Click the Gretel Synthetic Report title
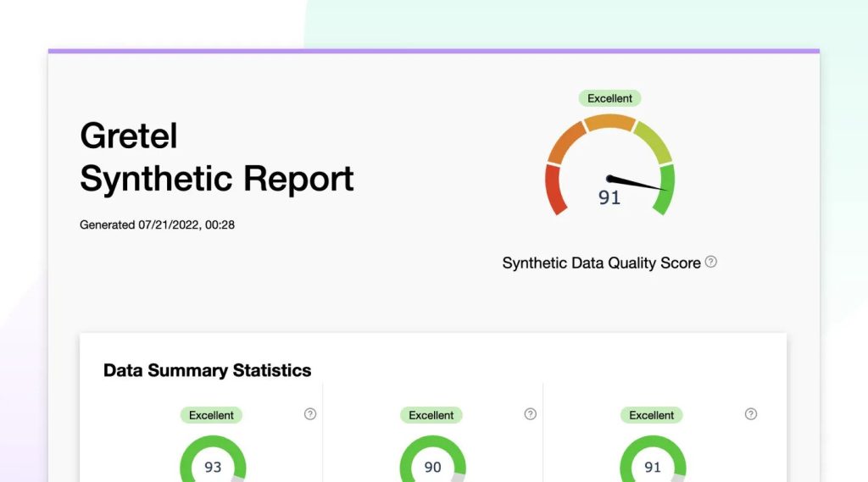Viewport: 868px width, 482px height. 216,158
